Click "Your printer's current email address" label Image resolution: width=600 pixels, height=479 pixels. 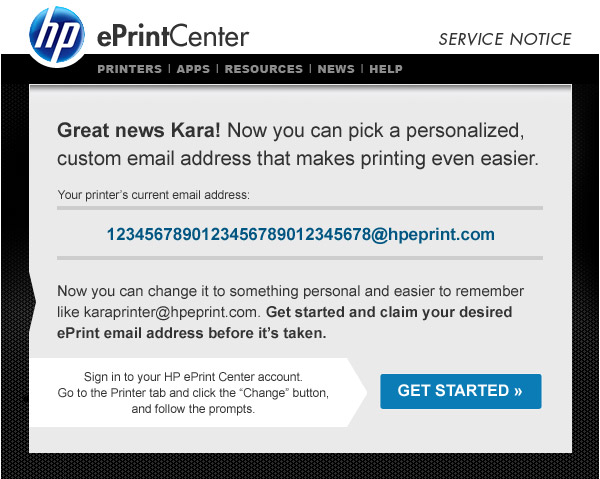153,194
